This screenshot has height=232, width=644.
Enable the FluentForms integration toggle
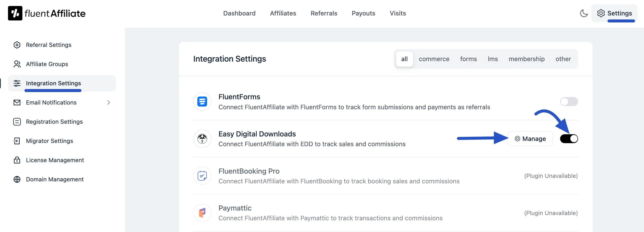coord(569,102)
